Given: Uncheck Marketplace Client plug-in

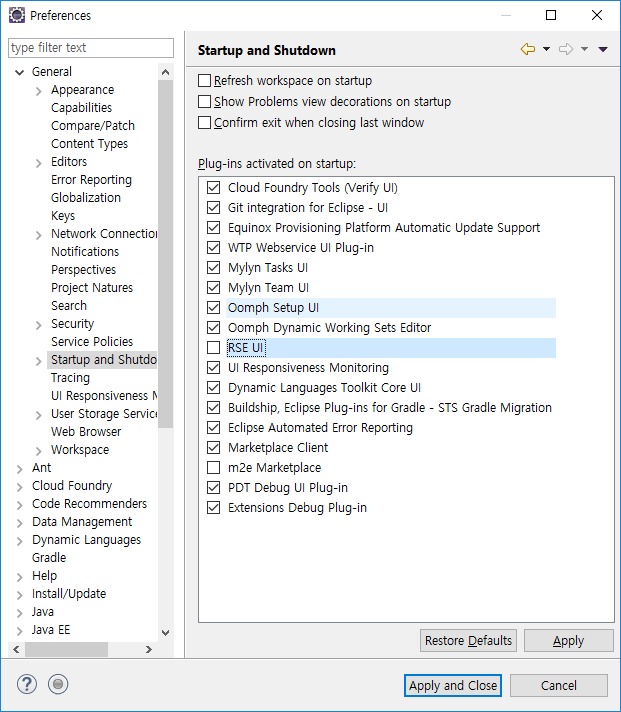Looking at the screenshot, I should coord(213,447).
